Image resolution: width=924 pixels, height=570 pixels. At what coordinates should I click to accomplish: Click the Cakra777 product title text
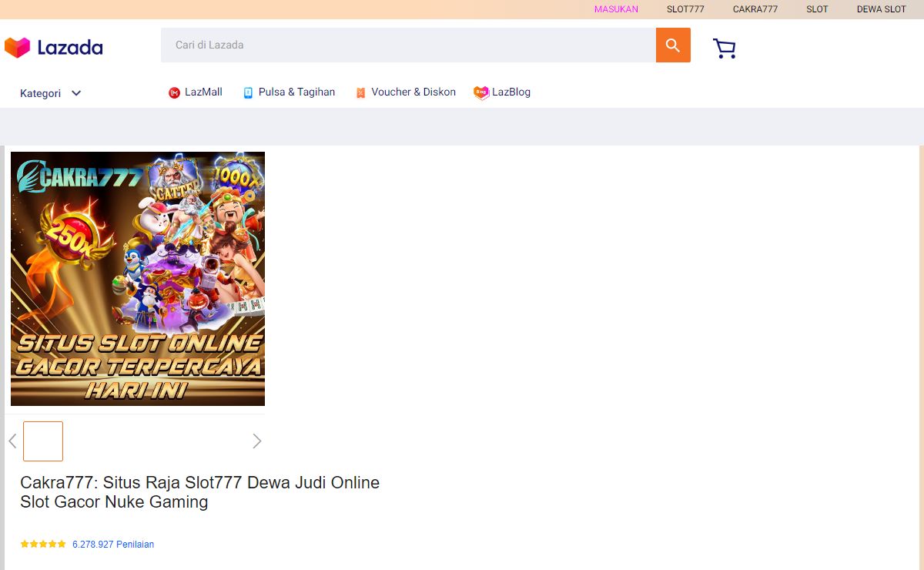[200, 492]
